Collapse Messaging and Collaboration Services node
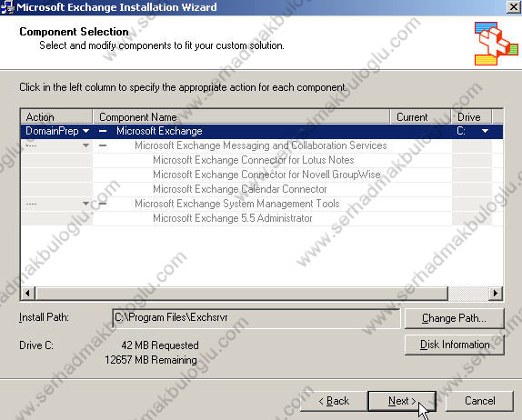 [x=103, y=145]
